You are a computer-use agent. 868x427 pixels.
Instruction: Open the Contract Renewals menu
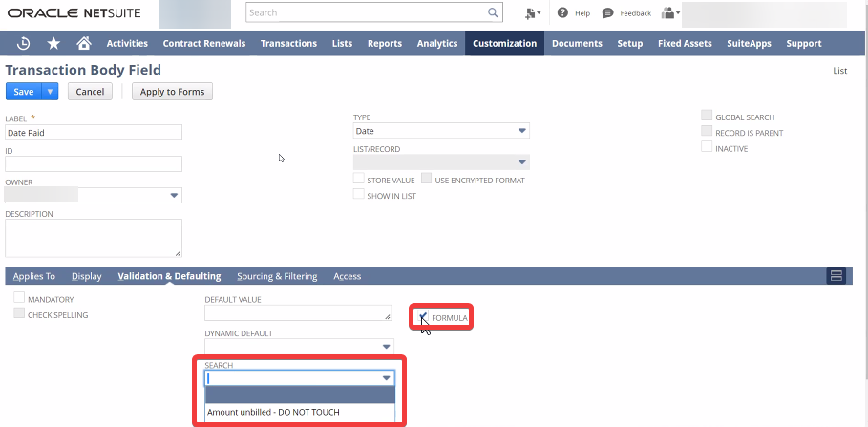[203, 43]
